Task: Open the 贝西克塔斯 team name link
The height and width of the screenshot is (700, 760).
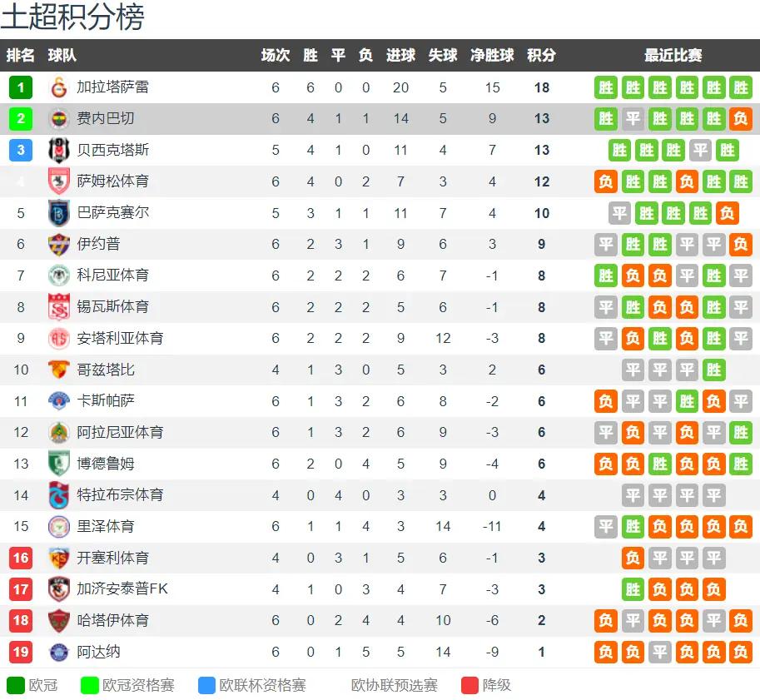Action: 113,151
